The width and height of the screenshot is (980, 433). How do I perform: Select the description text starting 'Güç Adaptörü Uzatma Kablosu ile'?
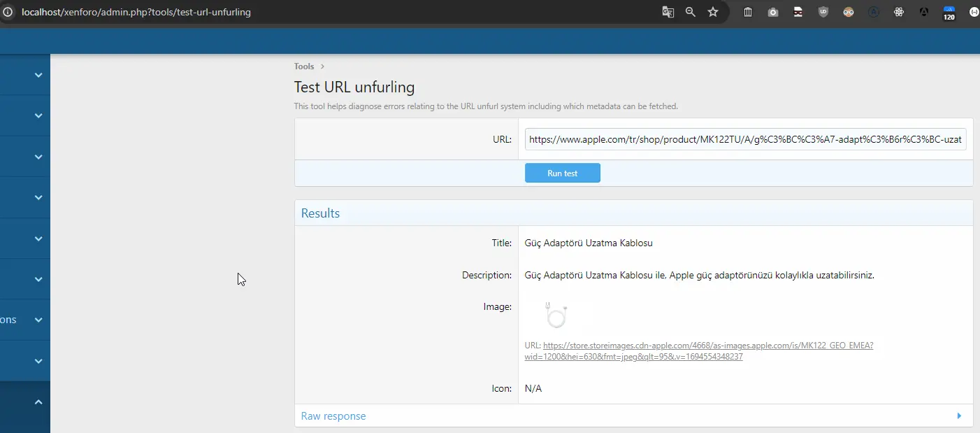pos(700,276)
